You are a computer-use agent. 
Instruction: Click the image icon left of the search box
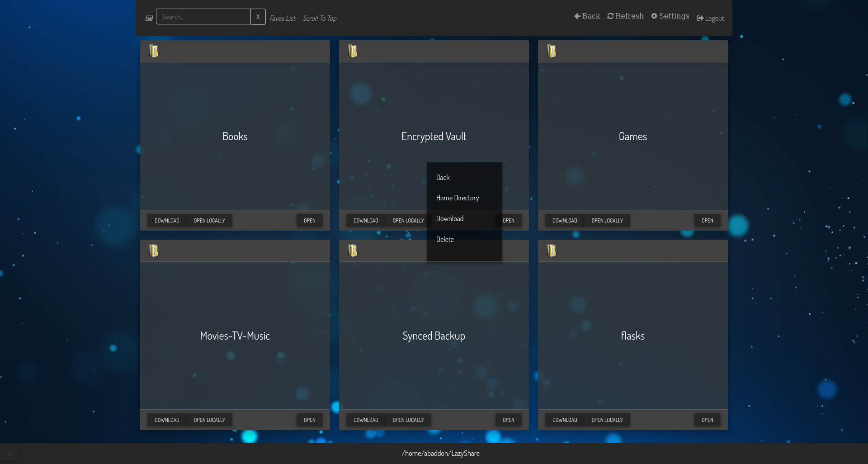pos(149,18)
